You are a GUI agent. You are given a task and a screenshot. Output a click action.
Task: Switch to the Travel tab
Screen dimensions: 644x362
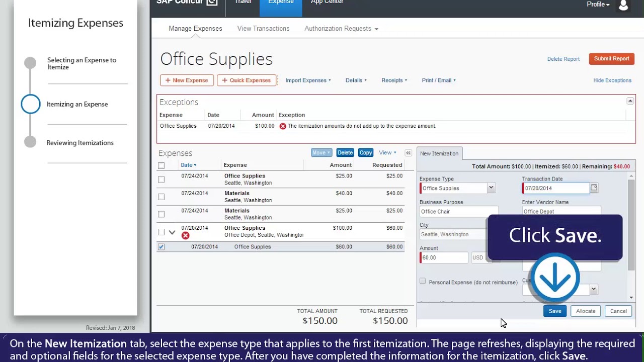click(x=243, y=3)
